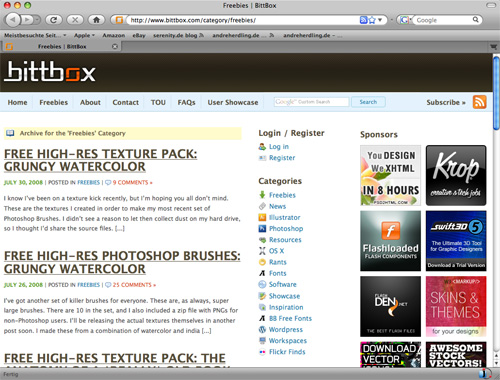Click the magnifier in the browser search box
This screenshot has height=380, width=500.
tap(476, 20)
